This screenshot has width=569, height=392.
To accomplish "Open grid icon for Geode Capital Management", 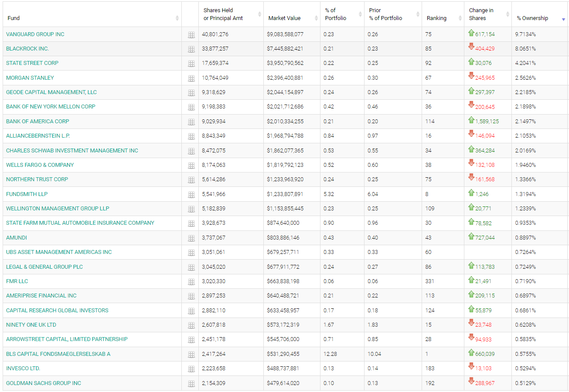I will click(x=191, y=93).
